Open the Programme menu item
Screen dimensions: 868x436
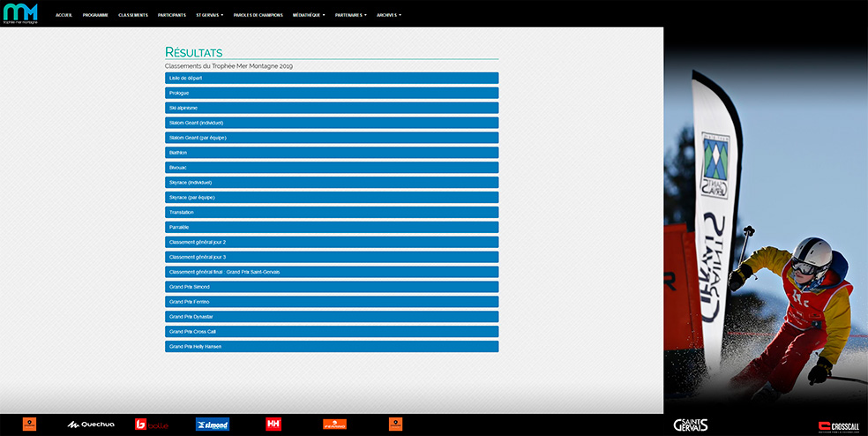pos(95,15)
